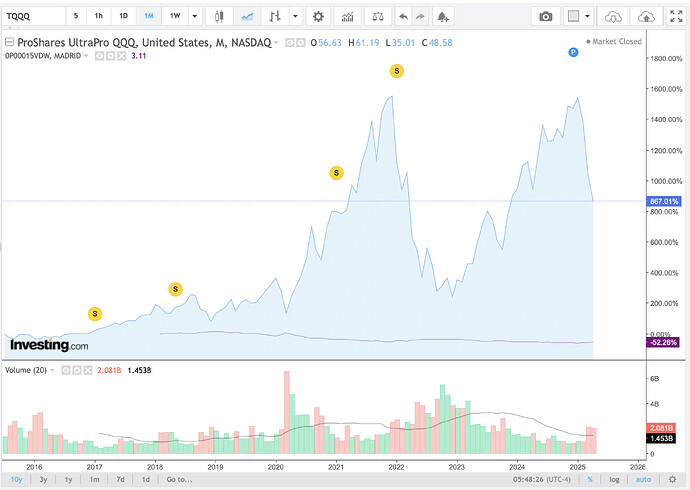Click the S split marker near 2017

click(x=95, y=314)
